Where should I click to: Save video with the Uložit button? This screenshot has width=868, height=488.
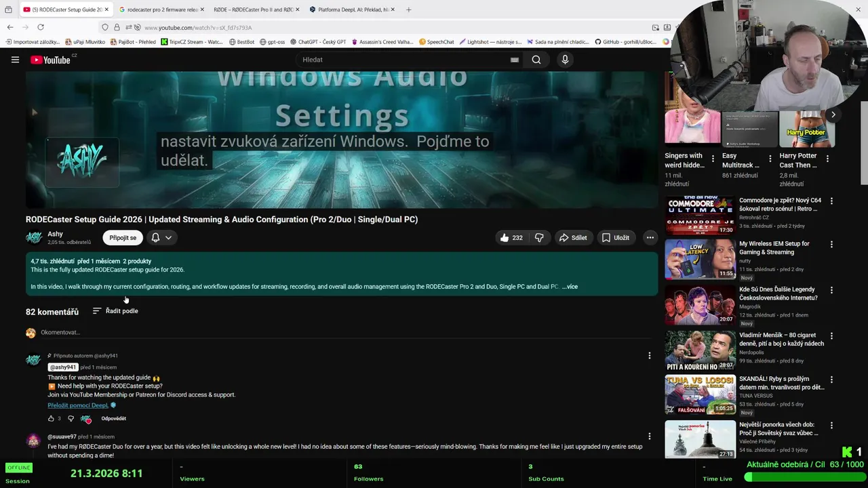pos(616,238)
